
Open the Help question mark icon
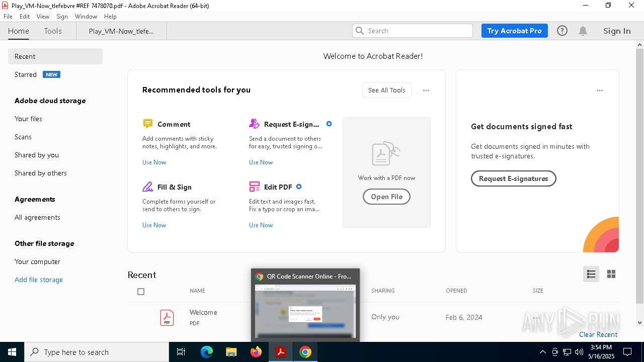tap(562, 31)
